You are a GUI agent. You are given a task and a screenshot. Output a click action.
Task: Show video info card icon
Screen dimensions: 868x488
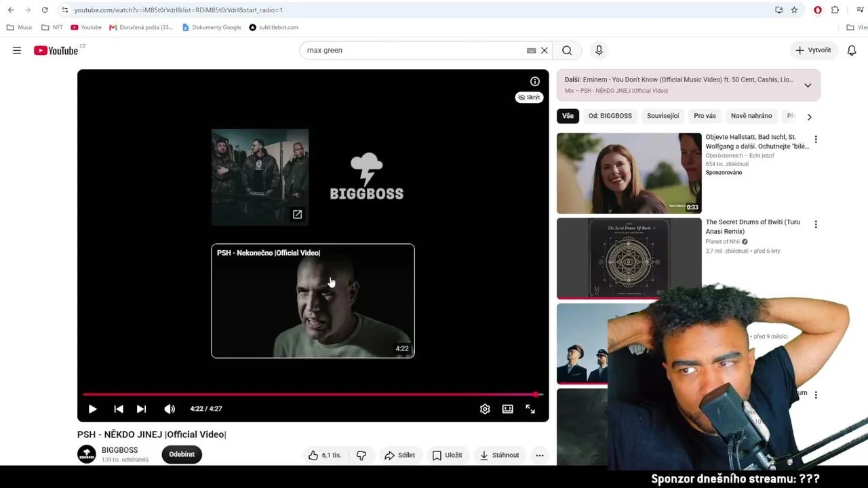pyautogui.click(x=535, y=82)
